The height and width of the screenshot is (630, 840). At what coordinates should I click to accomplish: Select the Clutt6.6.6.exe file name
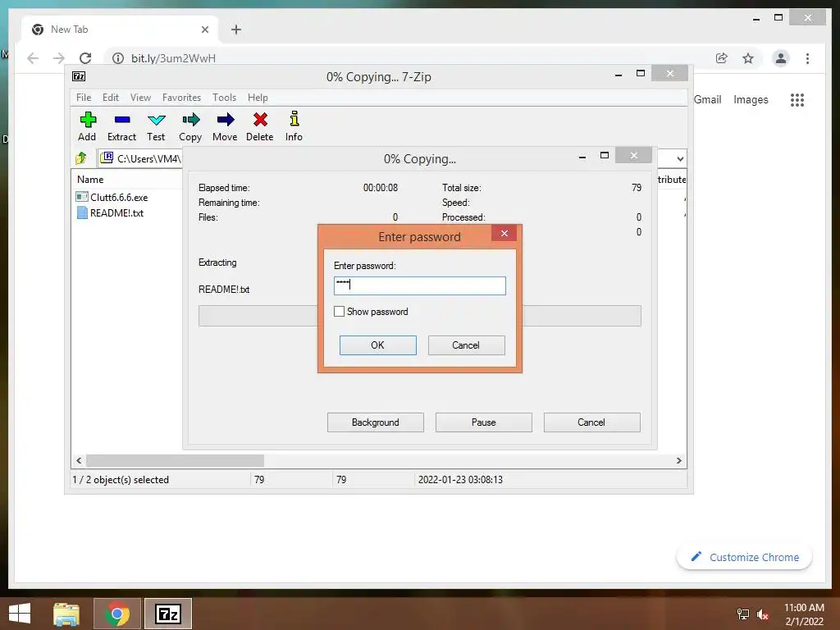pyautogui.click(x=119, y=197)
